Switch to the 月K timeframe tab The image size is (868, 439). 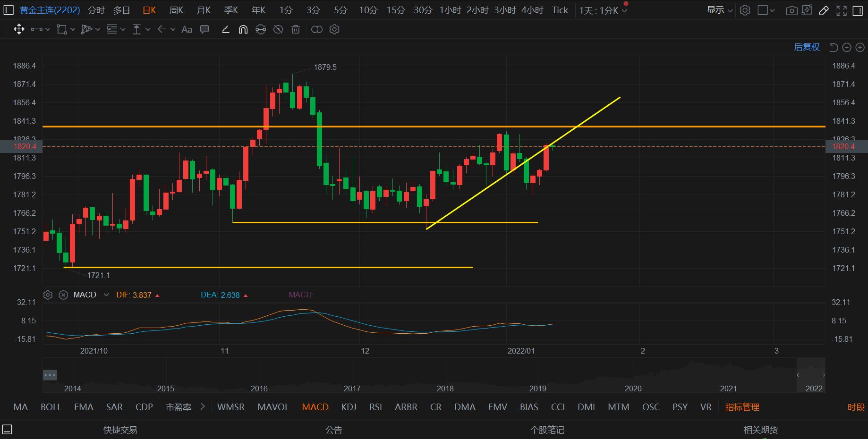click(204, 10)
